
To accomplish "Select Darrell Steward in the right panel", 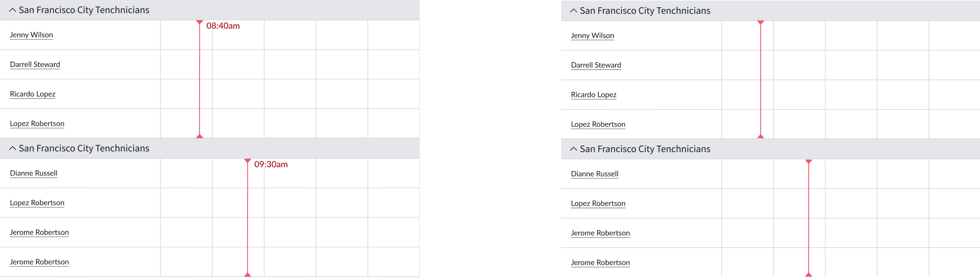I will click(x=596, y=65).
